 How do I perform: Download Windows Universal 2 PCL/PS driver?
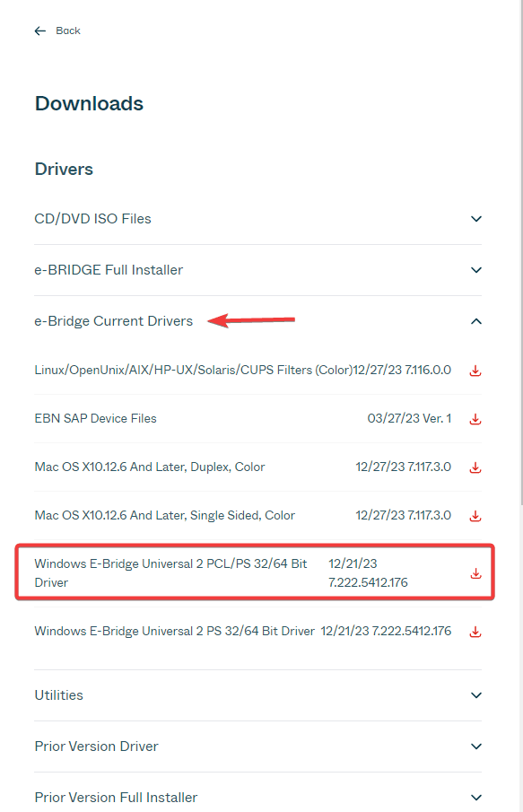click(x=475, y=573)
